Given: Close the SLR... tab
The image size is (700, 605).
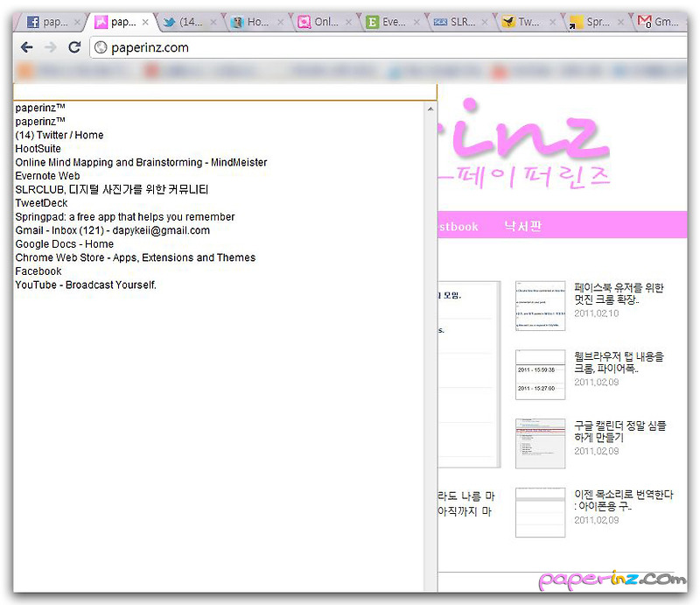Looking at the screenshot, I should click(485, 22).
